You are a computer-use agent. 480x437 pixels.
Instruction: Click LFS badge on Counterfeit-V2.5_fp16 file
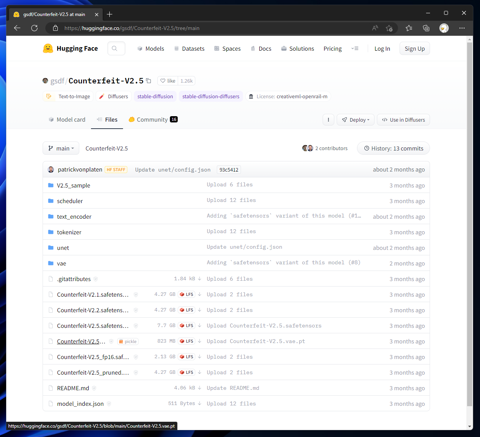tap(187, 357)
